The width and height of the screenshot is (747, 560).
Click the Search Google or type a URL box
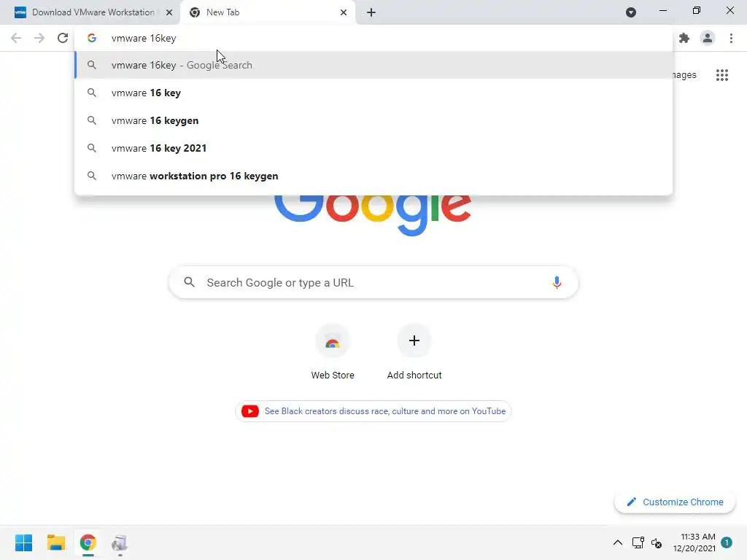coord(373,282)
